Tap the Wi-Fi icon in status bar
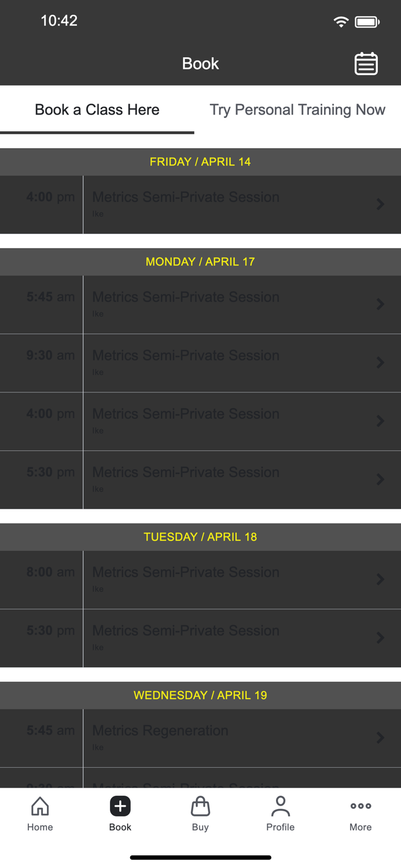The image size is (401, 868). click(x=341, y=21)
